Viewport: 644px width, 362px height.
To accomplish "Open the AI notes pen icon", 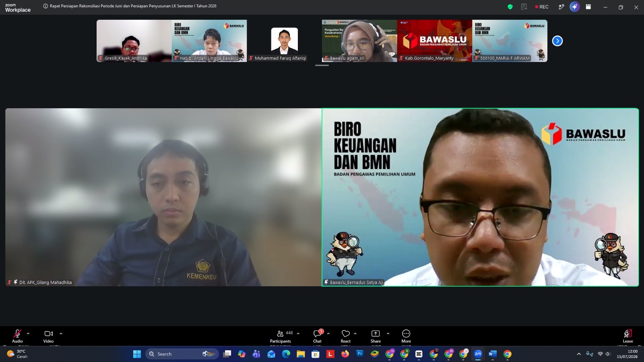I will [561, 7].
